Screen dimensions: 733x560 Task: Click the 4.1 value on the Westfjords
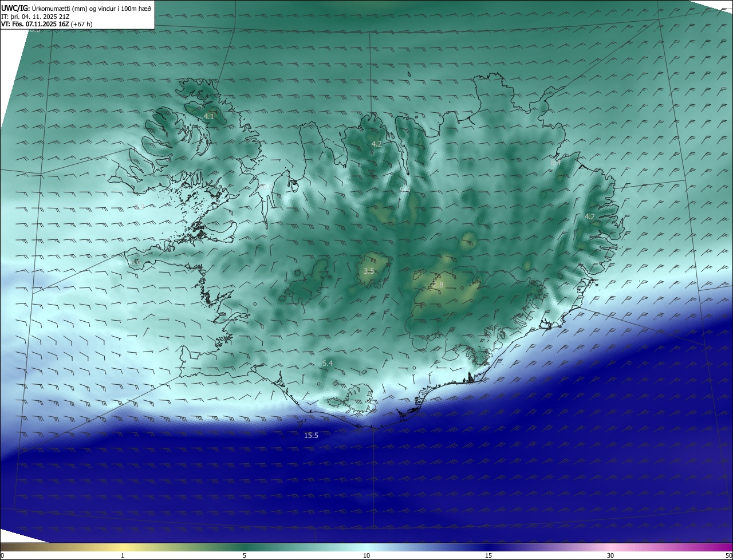[208, 116]
